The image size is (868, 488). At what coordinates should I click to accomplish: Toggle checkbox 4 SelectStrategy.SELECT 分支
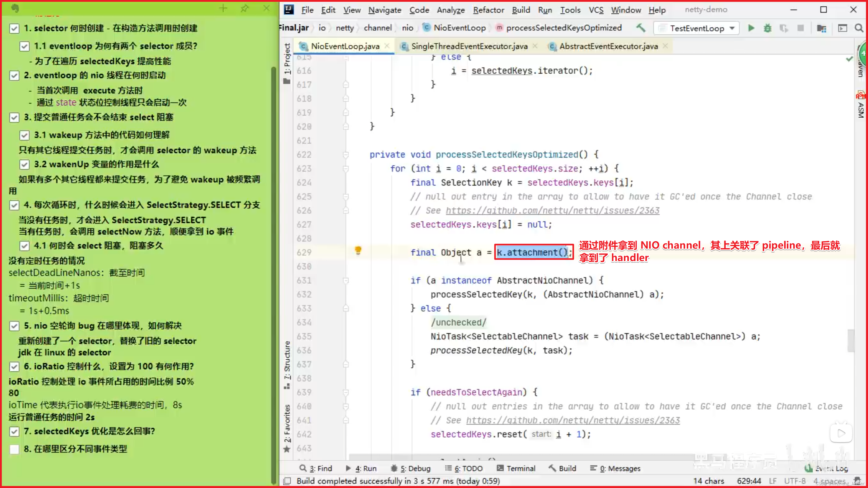point(14,205)
